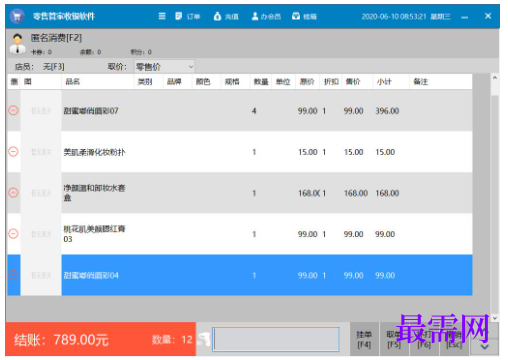Remove the 甜蜜嘟俏唇彩07 row with delete icon
Screen dimensions: 508x360
coord(13,110)
